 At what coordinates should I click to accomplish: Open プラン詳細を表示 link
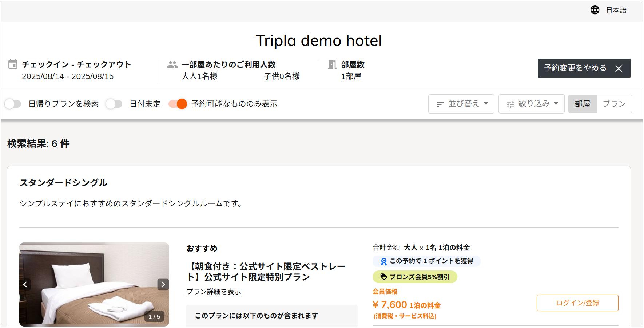pyautogui.click(x=214, y=292)
